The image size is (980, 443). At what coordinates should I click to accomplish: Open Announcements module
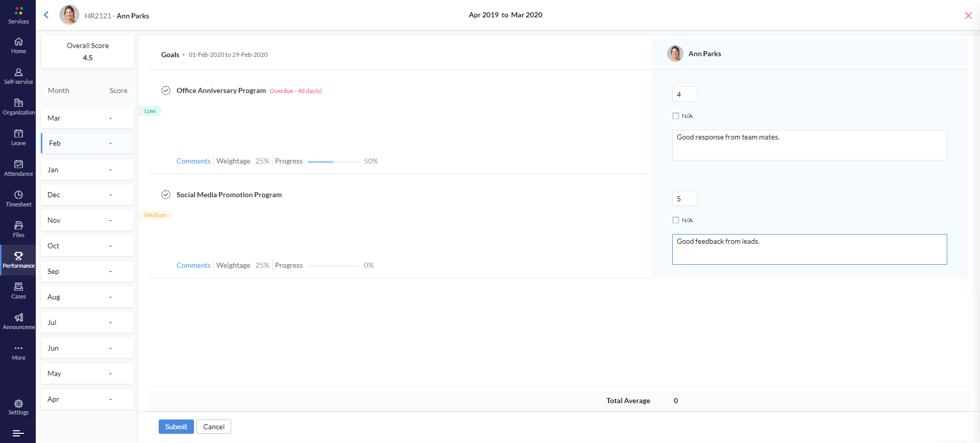(x=18, y=321)
